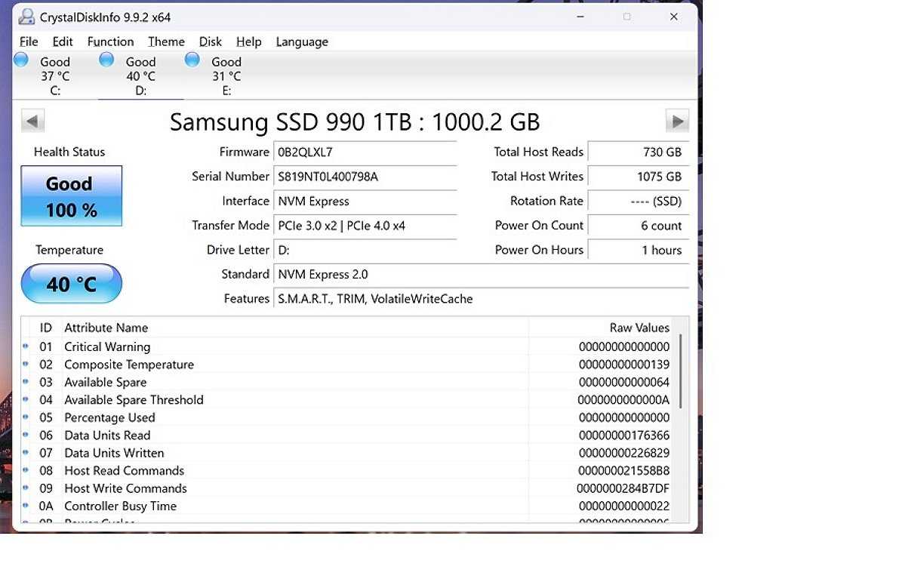905x588 pixels.
Task: Select the E: drive status orb
Action: coord(192,60)
